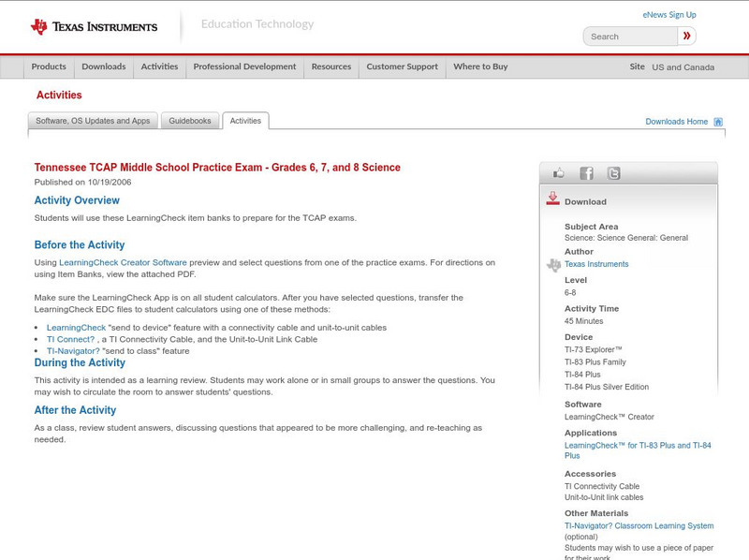Click the eNews Sign Up link

(668, 14)
